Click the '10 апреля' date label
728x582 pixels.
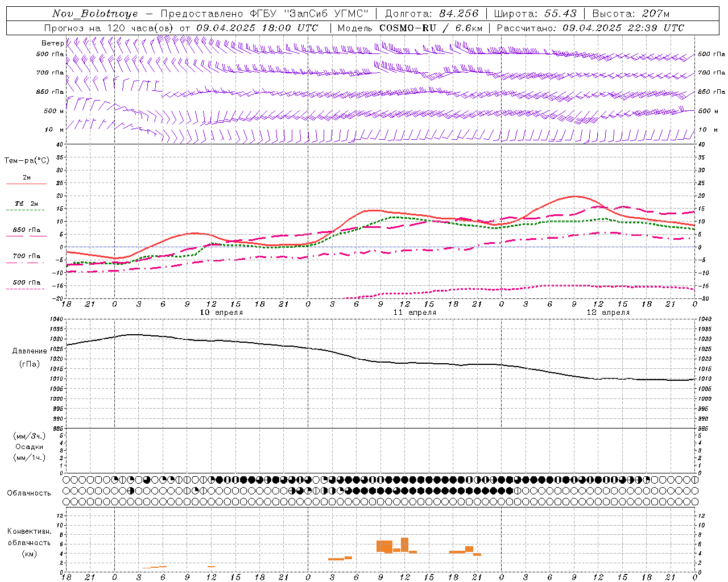click(x=221, y=313)
